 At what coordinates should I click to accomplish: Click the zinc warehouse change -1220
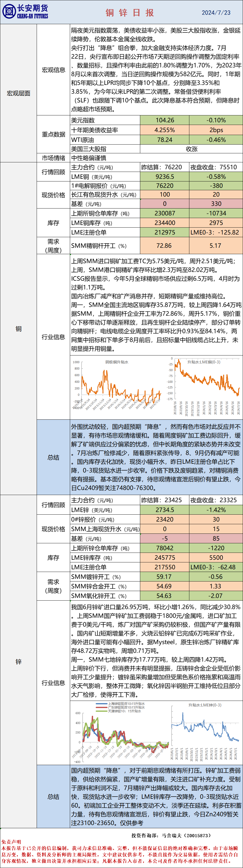[216, 548]
